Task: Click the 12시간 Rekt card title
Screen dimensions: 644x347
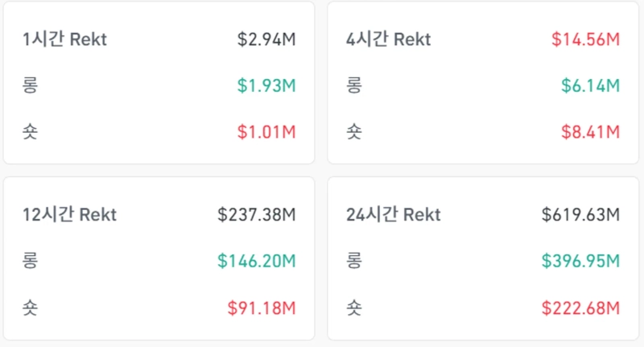Action: [69, 215]
